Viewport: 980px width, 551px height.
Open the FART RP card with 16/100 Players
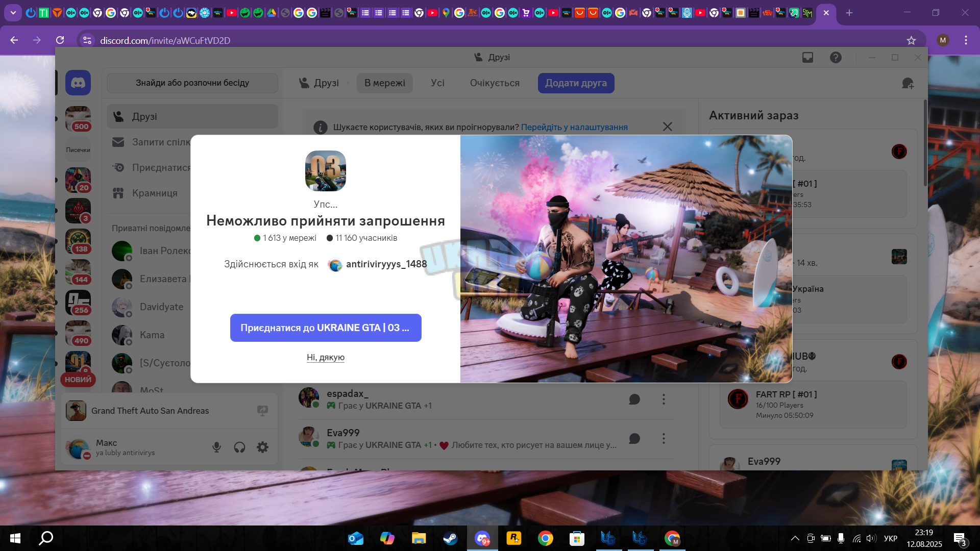coord(813,405)
